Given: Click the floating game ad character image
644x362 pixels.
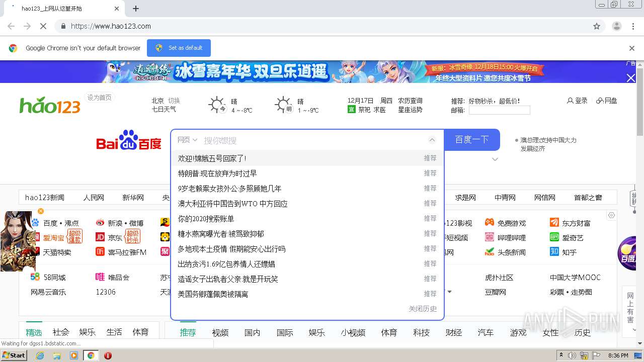Looking at the screenshot, I should (x=18, y=241).
